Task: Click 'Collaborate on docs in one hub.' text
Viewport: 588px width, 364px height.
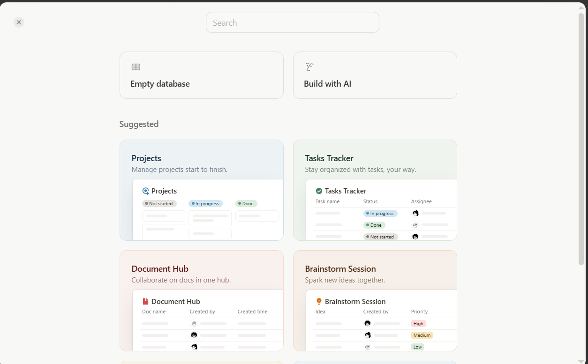Action: tap(181, 280)
